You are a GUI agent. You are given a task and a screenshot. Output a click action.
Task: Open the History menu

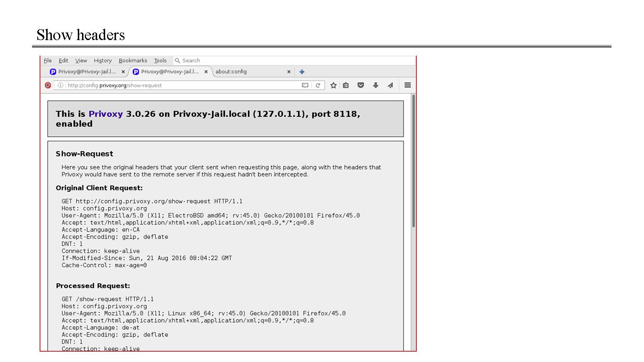(103, 60)
